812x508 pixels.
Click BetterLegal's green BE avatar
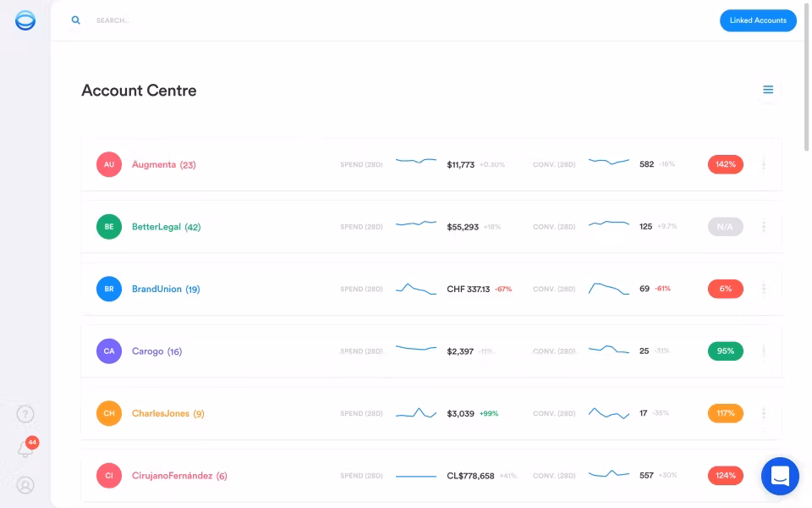click(x=108, y=226)
